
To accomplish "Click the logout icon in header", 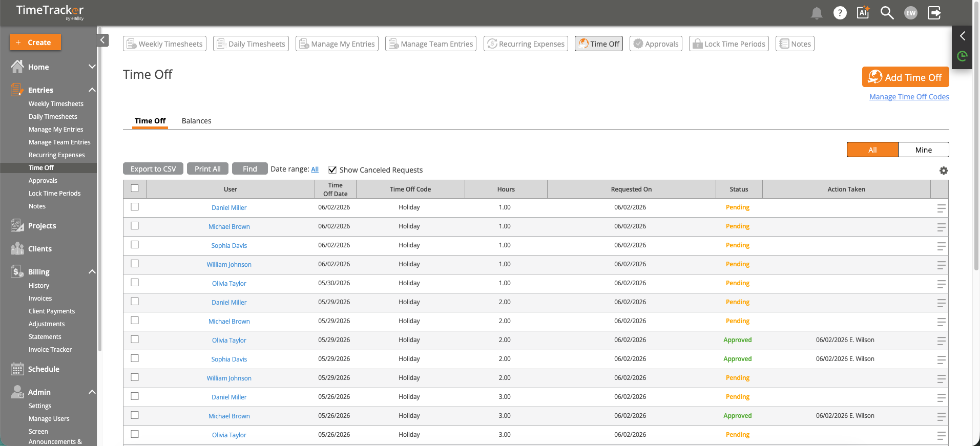I will [x=934, y=13].
